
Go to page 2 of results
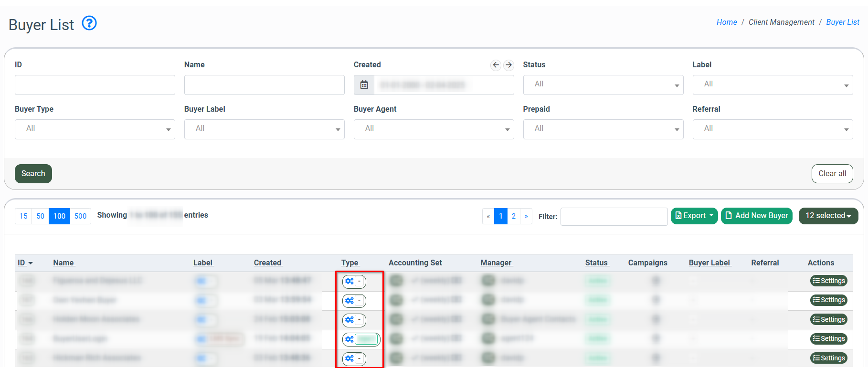[x=514, y=216]
